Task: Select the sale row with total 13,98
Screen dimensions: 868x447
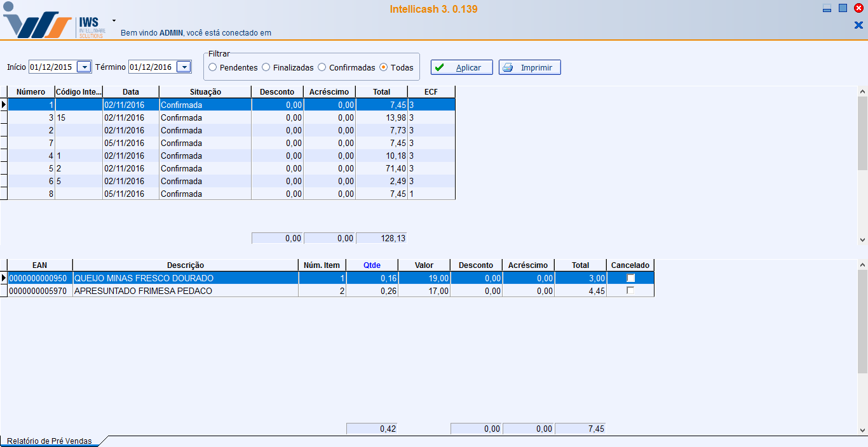Action: [231, 117]
